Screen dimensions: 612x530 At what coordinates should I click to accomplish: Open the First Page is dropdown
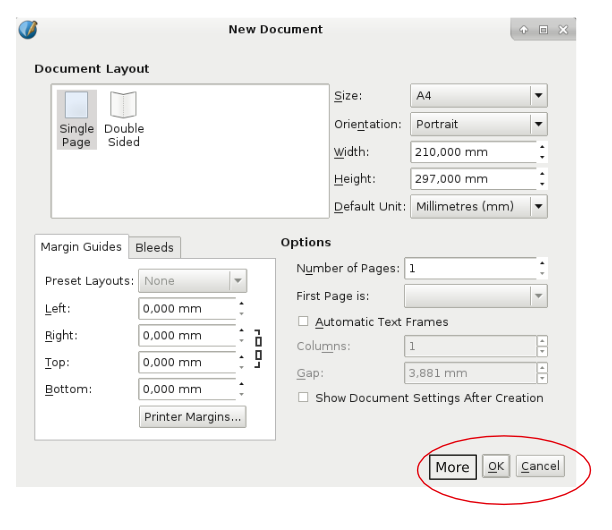point(476,296)
